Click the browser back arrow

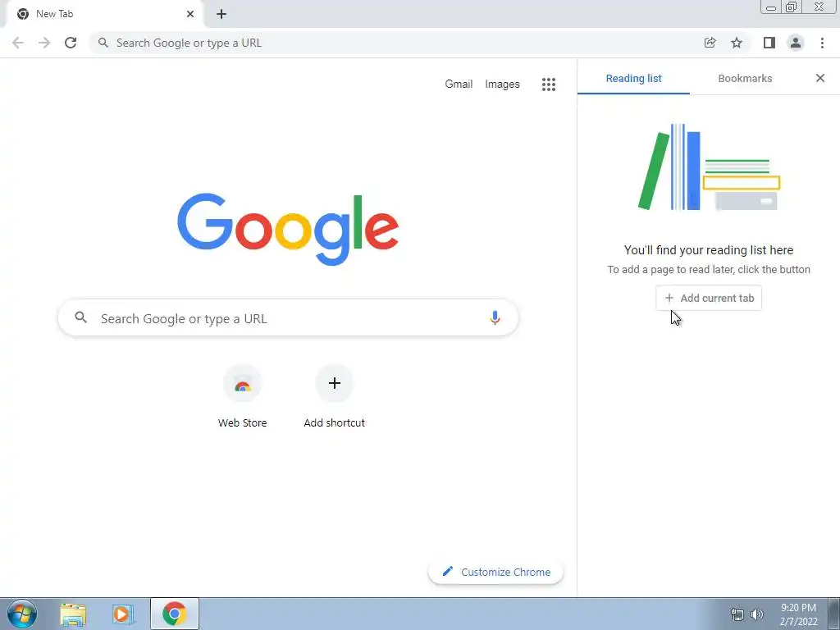[x=18, y=43]
